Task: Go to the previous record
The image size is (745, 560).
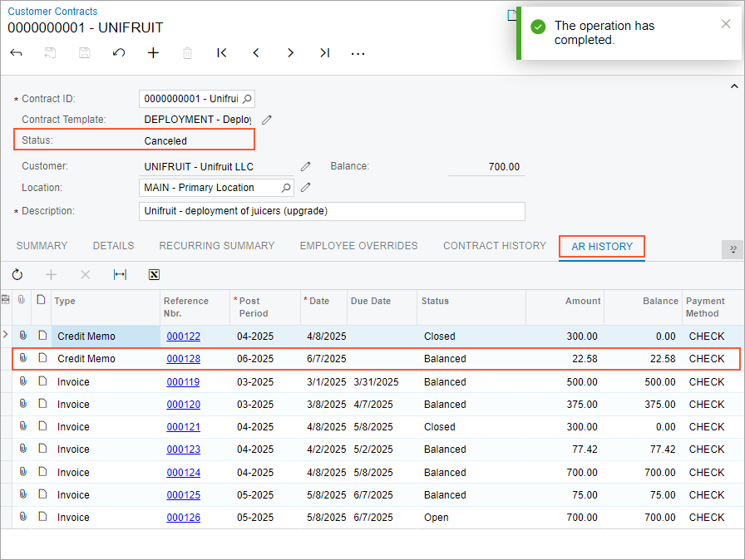Action: tap(256, 53)
